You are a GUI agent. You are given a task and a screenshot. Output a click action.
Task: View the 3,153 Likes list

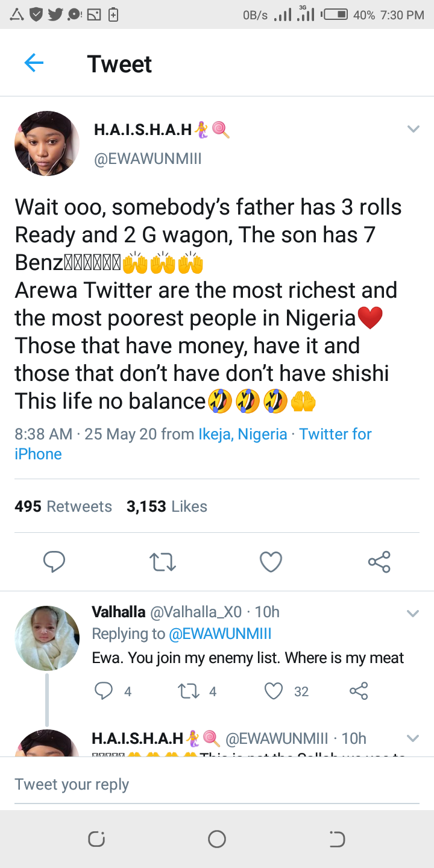(x=167, y=506)
